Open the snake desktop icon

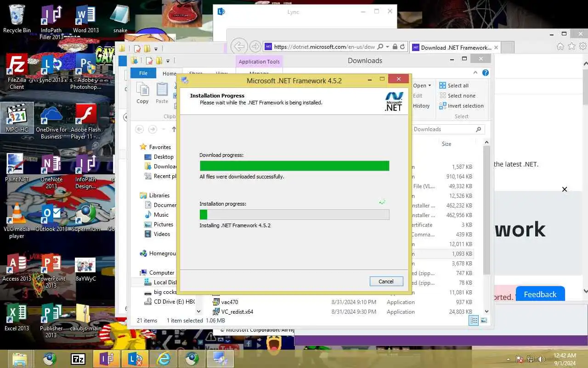pyautogui.click(x=120, y=18)
